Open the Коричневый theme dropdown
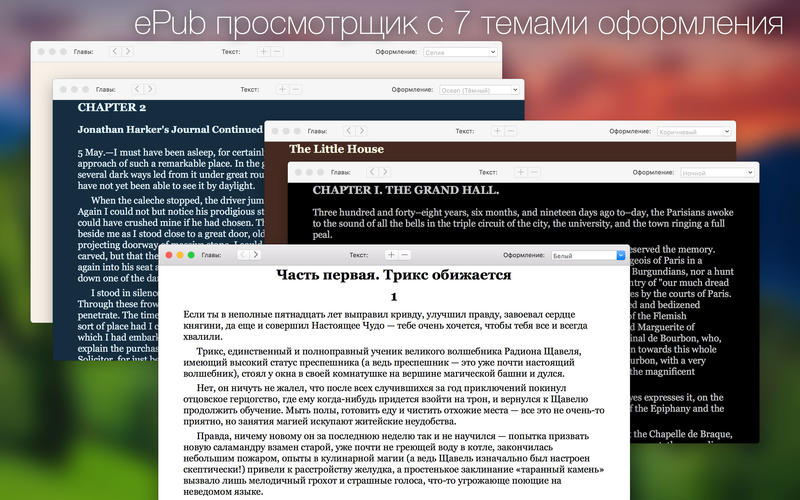The width and height of the screenshot is (800, 500). [694, 131]
